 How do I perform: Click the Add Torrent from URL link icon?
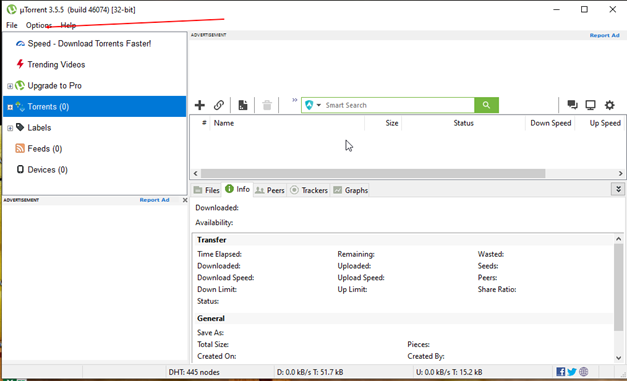219,105
